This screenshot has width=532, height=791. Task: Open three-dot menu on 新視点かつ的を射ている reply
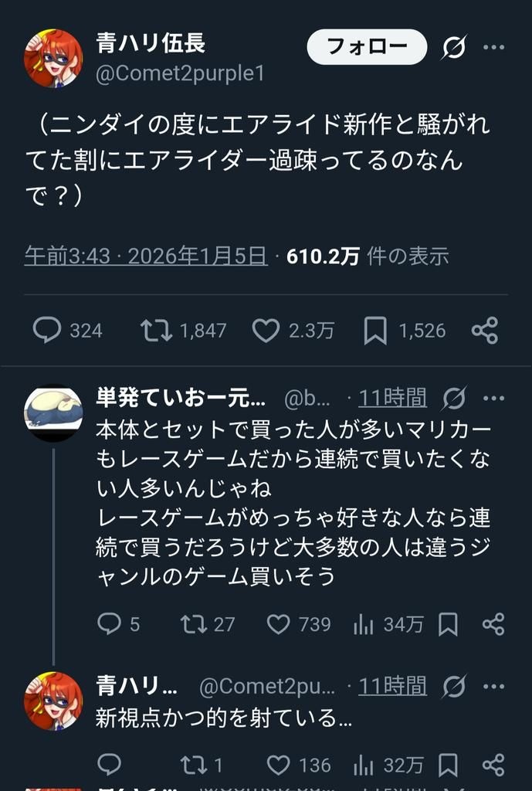(x=493, y=685)
